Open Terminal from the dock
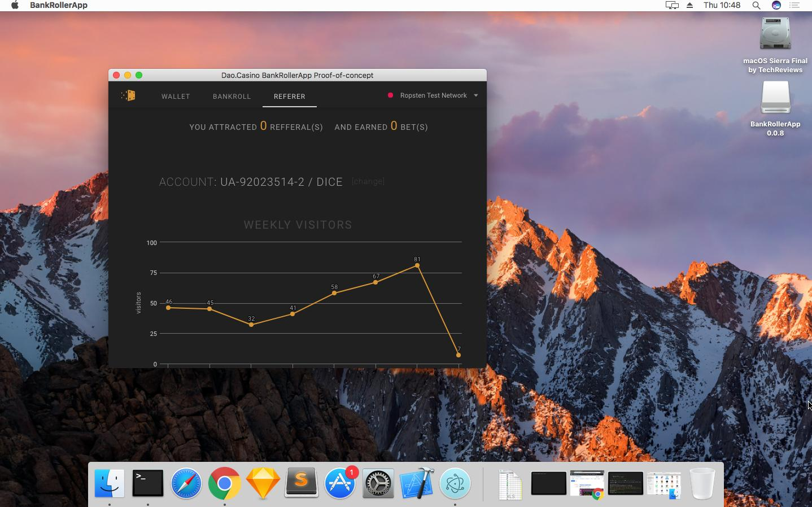The height and width of the screenshot is (507, 812). point(148,483)
